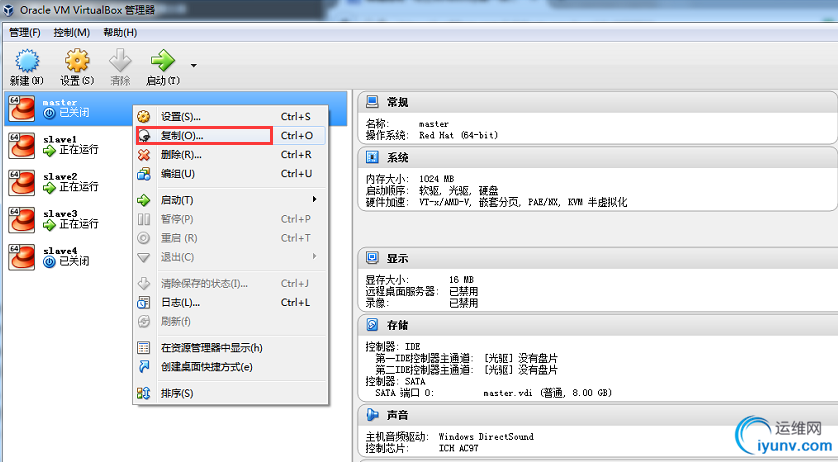Open the 控制(M) menu
Viewport: 838px width, 462px height.
click(x=72, y=33)
